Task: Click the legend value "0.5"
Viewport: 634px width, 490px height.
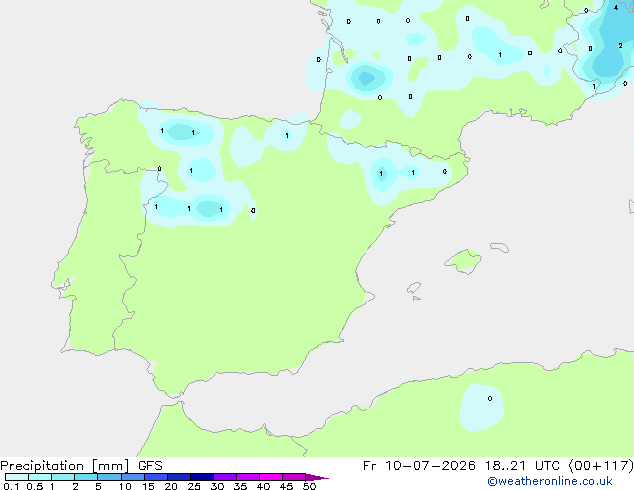Action: pos(35,486)
